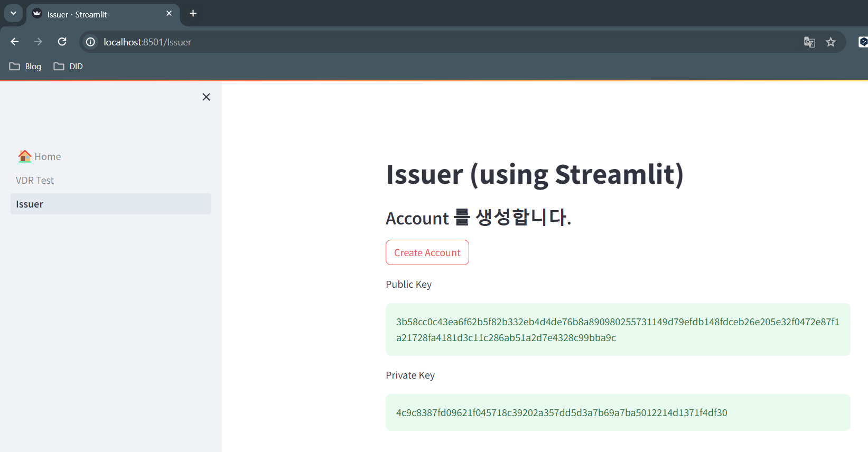This screenshot has height=452, width=868.
Task: Open the translate page icon
Action: (809, 42)
